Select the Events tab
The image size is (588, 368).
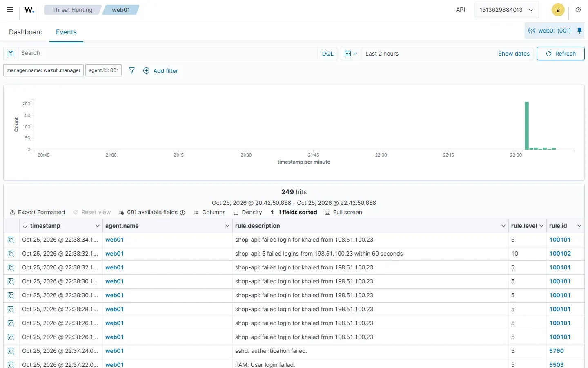pyautogui.click(x=66, y=32)
